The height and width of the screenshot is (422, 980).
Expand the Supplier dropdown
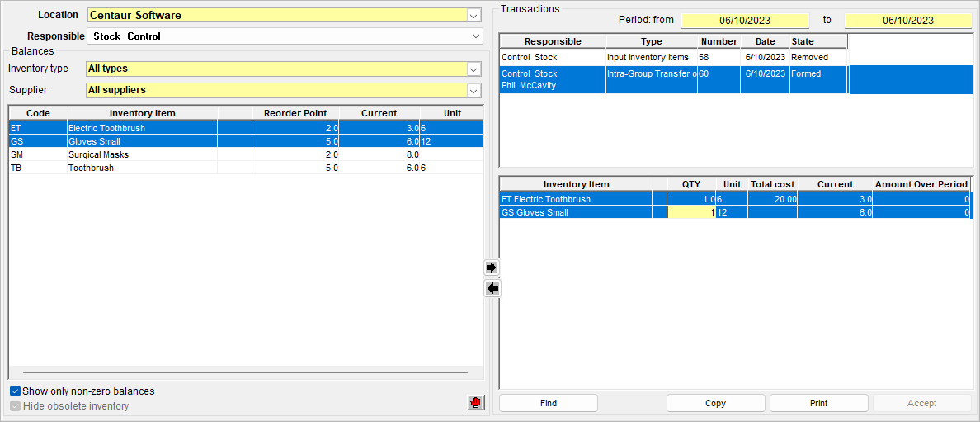pyautogui.click(x=474, y=91)
